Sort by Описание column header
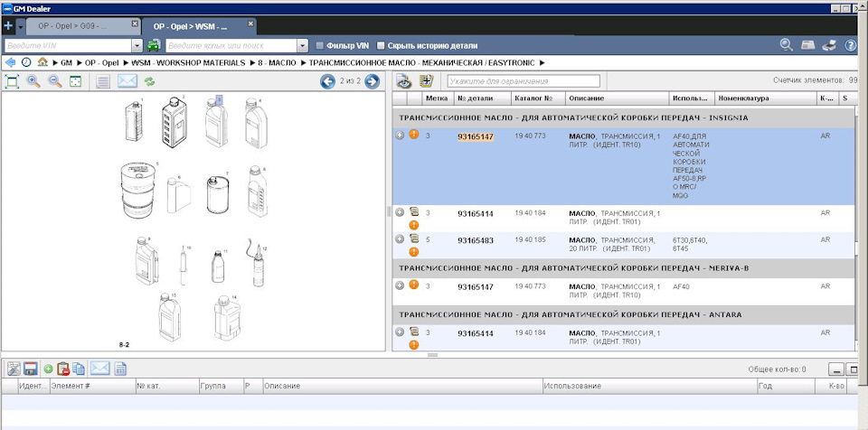Screen dimensions: 868x430 tap(618, 98)
